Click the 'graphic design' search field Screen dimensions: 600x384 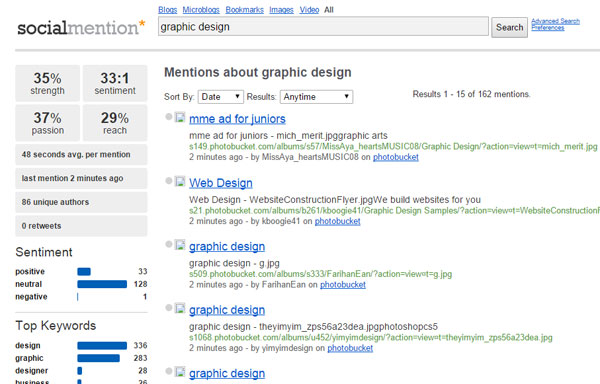click(x=323, y=26)
